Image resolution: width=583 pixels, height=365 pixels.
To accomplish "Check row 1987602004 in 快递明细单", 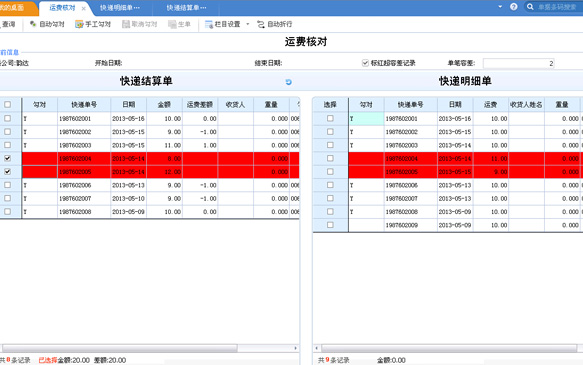I will 330,158.
